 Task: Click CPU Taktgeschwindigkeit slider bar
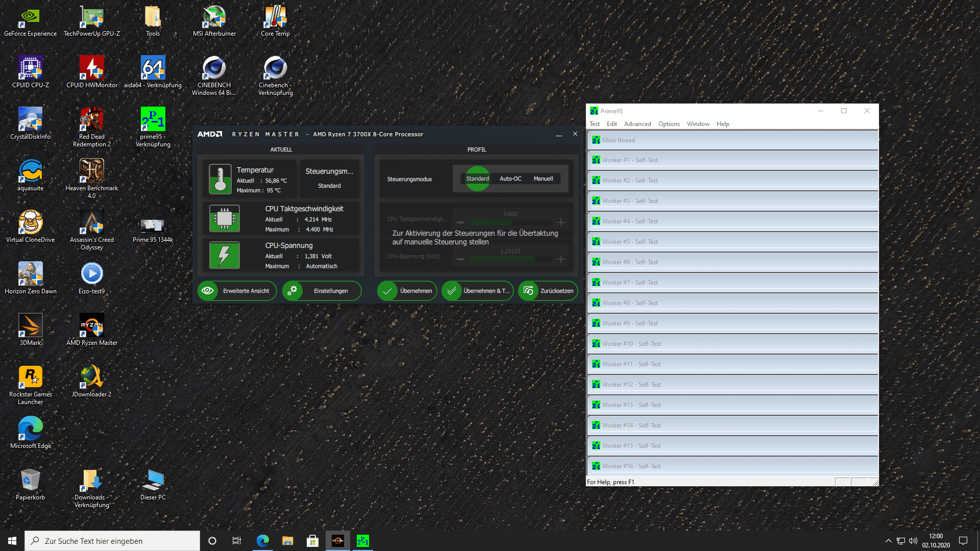510,222
